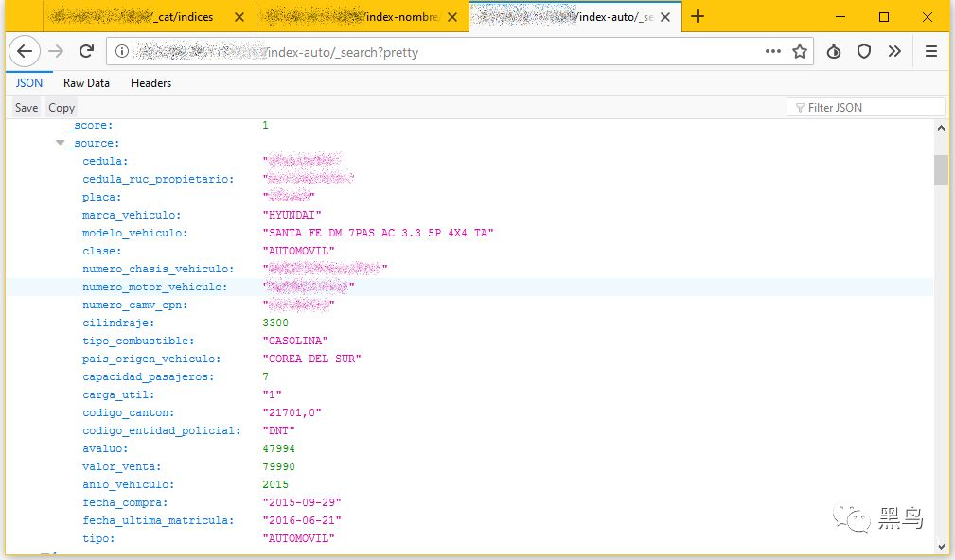Select the JSON viewer tab
This screenshot has height=560, width=955.
pyautogui.click(x=29, y=83)
